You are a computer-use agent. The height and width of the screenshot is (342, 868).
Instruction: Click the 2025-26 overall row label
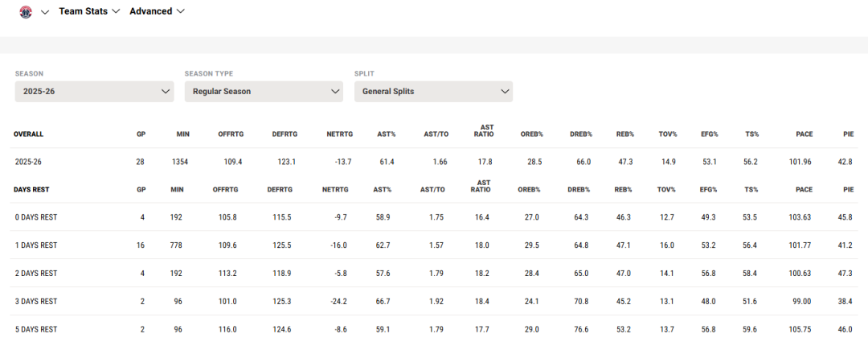pyautogui.click(x=28, y=162)
